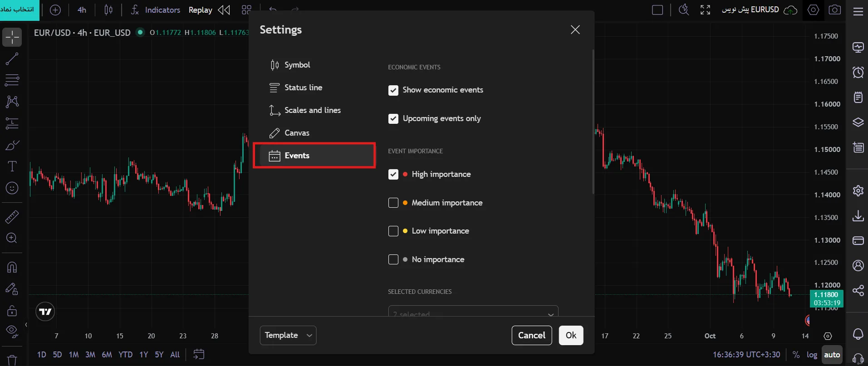Take a chart snapshot with camera icon
Image resolution: width=868 pixels, height=366 pixels.
(835, 10)
